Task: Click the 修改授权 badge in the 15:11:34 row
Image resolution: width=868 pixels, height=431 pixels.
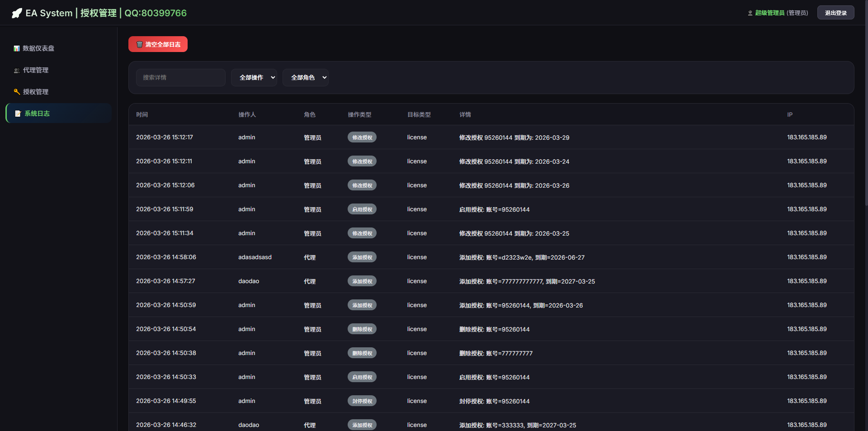Action: 362,233
